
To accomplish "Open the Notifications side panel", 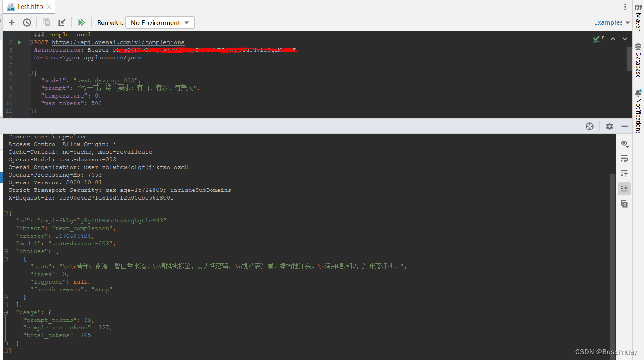I will (638, 111).
